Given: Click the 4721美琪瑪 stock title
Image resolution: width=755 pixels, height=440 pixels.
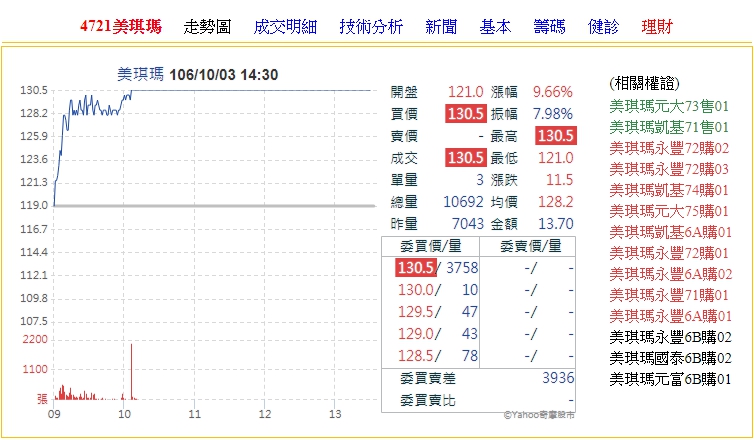Looking at the screenshot, I should pos(121,26).
